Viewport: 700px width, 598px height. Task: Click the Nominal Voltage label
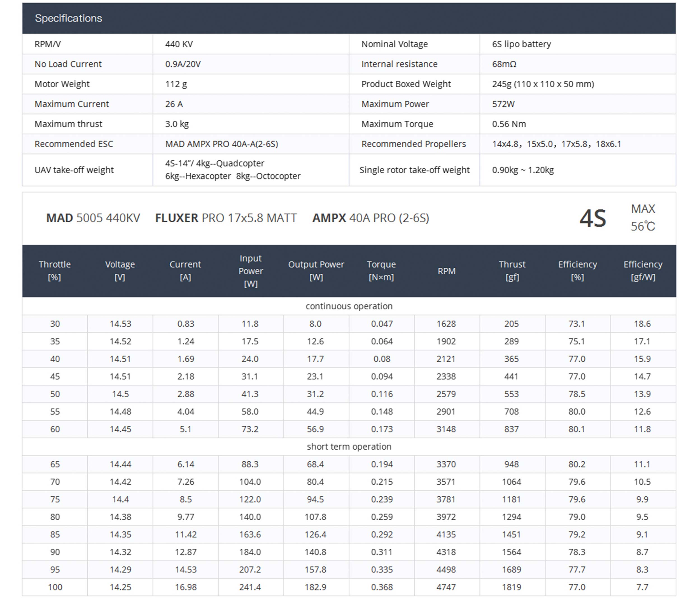click(395, 44)
